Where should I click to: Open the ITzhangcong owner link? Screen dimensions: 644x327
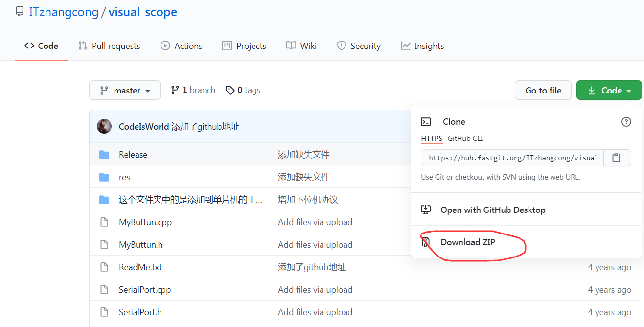pyautogui.click(x=64, y=12)
